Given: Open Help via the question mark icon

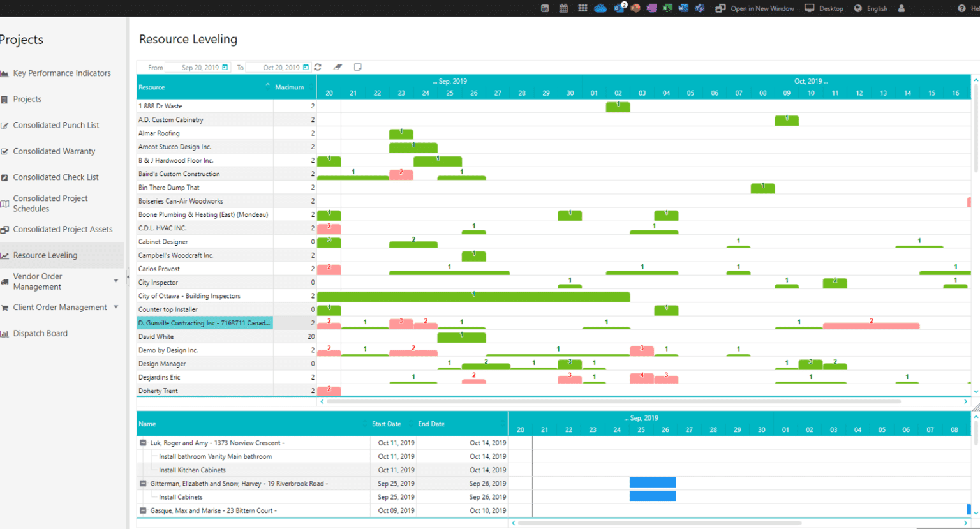Looking at the screenshot, I should tap(961, 8).
